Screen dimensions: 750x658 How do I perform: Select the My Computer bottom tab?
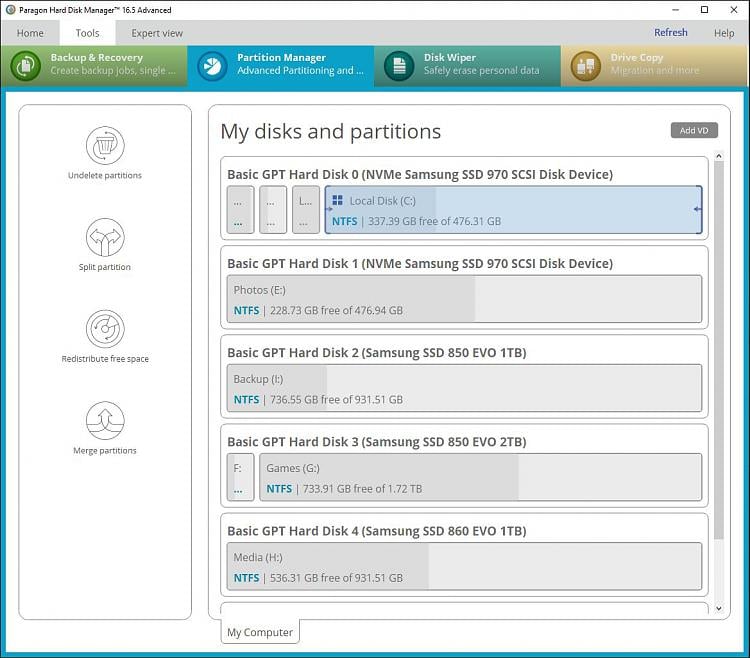(260, 632)
